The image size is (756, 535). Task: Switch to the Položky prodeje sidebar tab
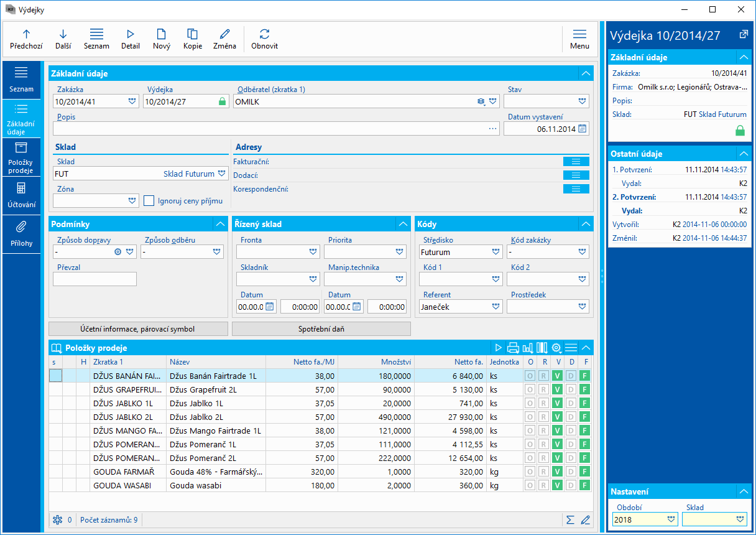pyautogui.click(x=21, y=157)
